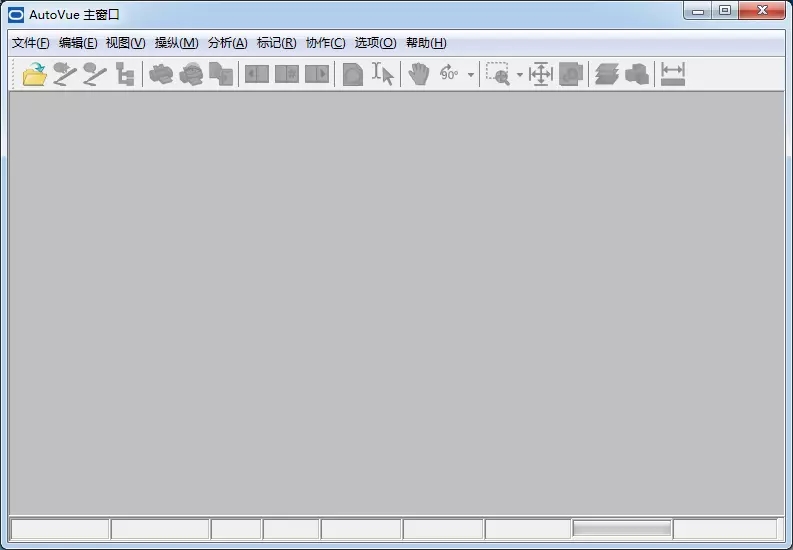
Task: Open the 文件(F) menu
Action: 30,43
